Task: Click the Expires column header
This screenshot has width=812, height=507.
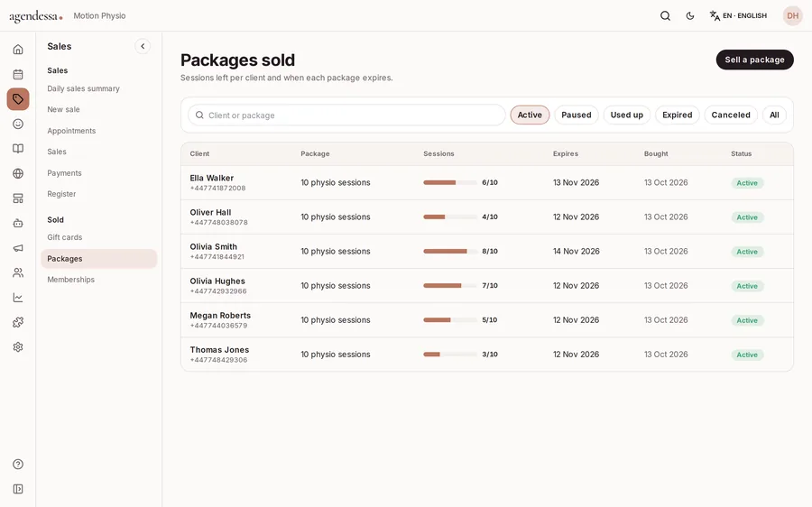Action: click(x=566, y=153)
